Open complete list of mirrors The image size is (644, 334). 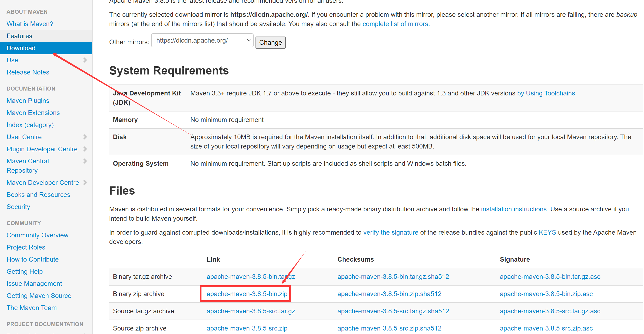[396, 24]
